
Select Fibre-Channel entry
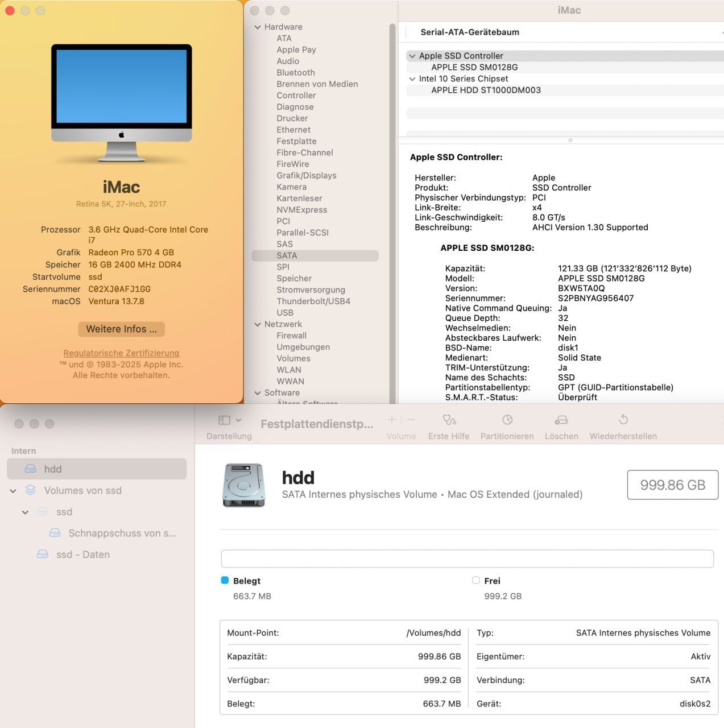click(305, 152)
